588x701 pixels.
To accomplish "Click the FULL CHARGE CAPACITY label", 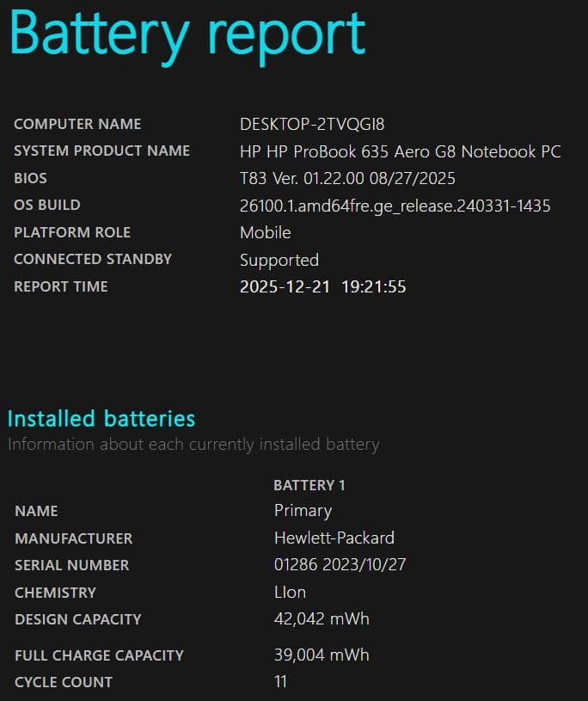I will click(99, 655).
